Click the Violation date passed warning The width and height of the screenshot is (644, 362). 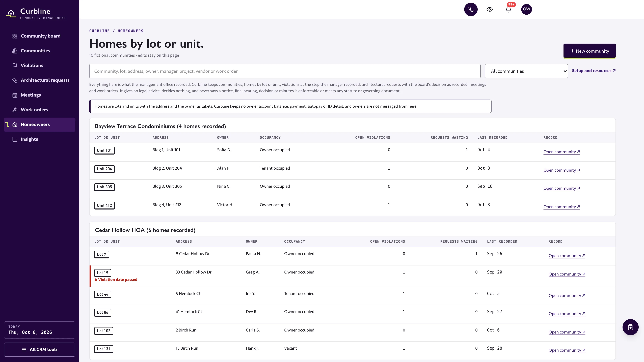pyautogui.click(x=116, y=280)
